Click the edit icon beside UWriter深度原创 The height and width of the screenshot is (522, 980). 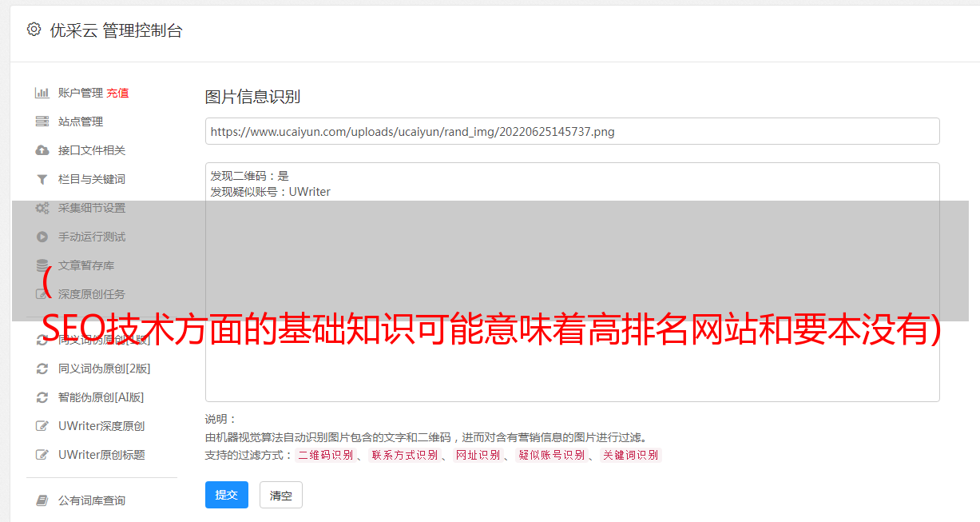[42, 426]
